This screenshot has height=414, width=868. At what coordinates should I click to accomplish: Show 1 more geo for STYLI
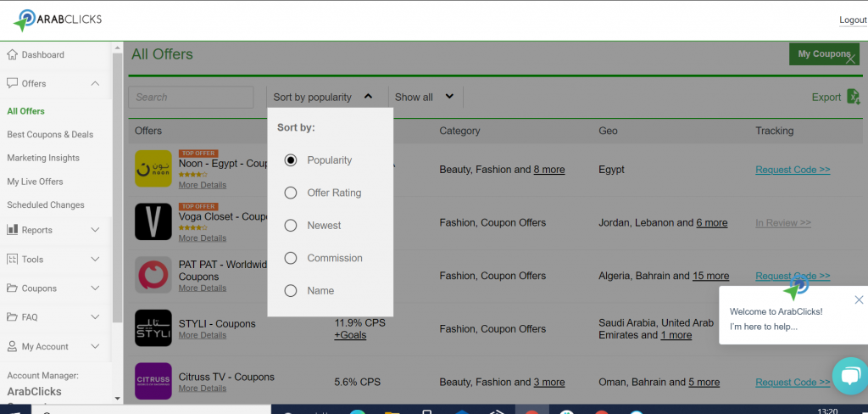[676, 335]
